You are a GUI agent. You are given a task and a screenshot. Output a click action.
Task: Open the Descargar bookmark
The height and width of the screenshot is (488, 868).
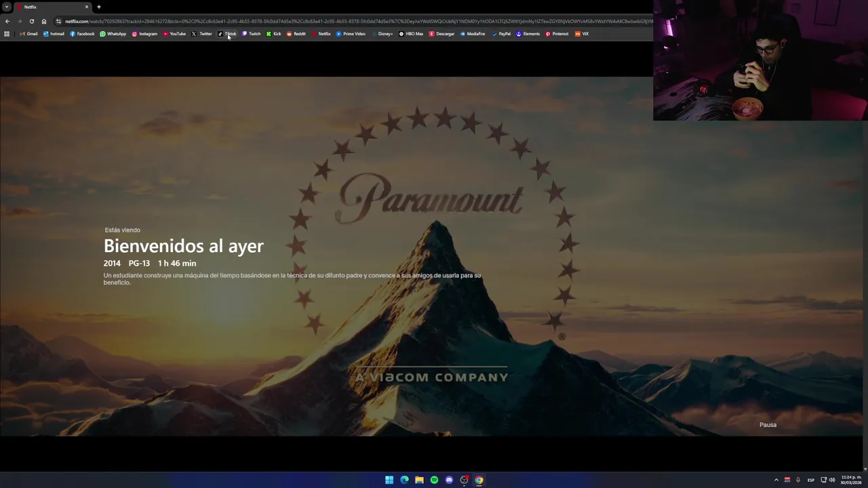tap(441, 34)
